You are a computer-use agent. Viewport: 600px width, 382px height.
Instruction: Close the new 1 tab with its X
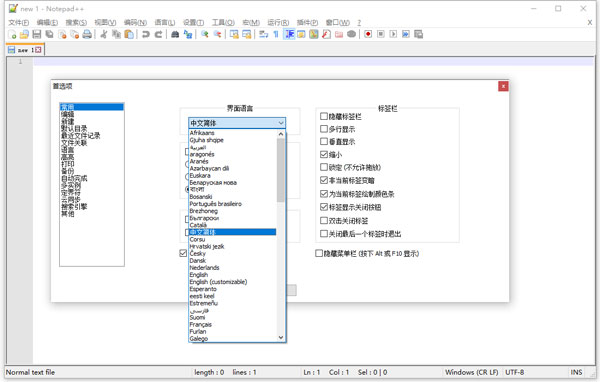coord(38,50)
